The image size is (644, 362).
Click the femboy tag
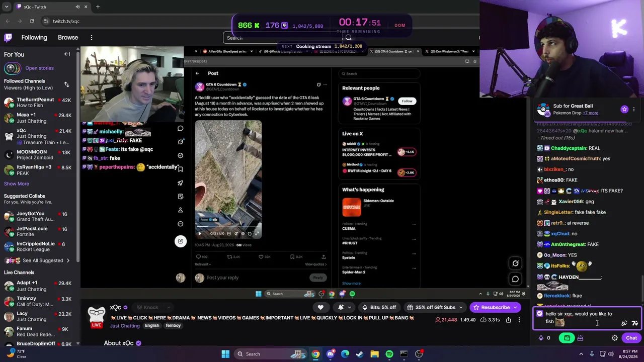click(173, 326)
